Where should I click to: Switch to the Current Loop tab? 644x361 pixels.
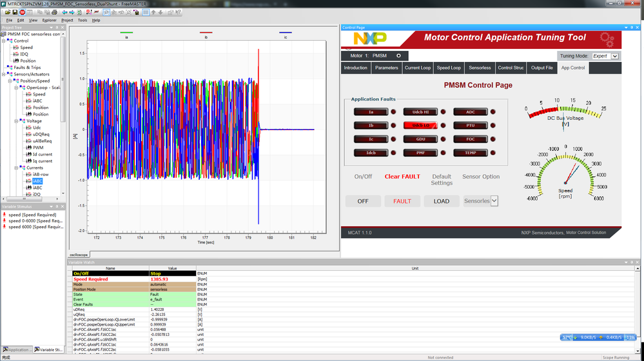pyautogui.click(x=418, y=68)
